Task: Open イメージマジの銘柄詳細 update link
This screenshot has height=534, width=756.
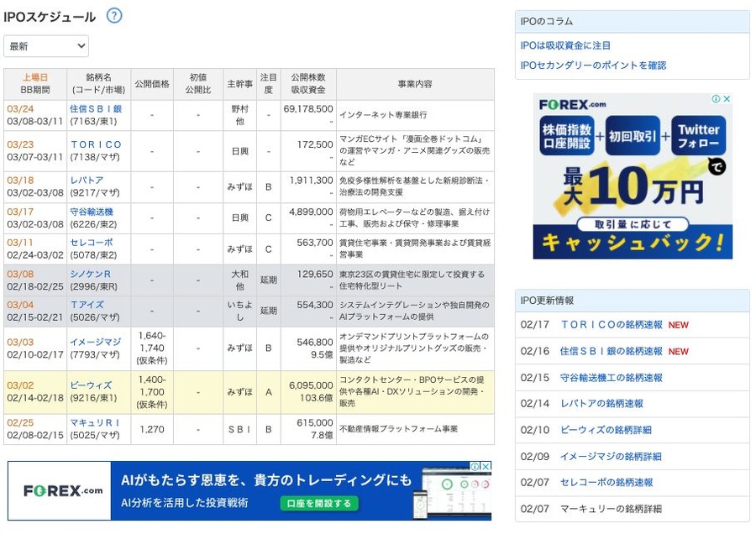Action: coord(611,457)
